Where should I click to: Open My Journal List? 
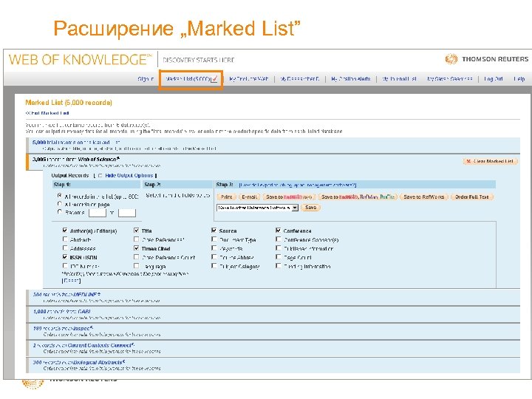click(399, 79)
